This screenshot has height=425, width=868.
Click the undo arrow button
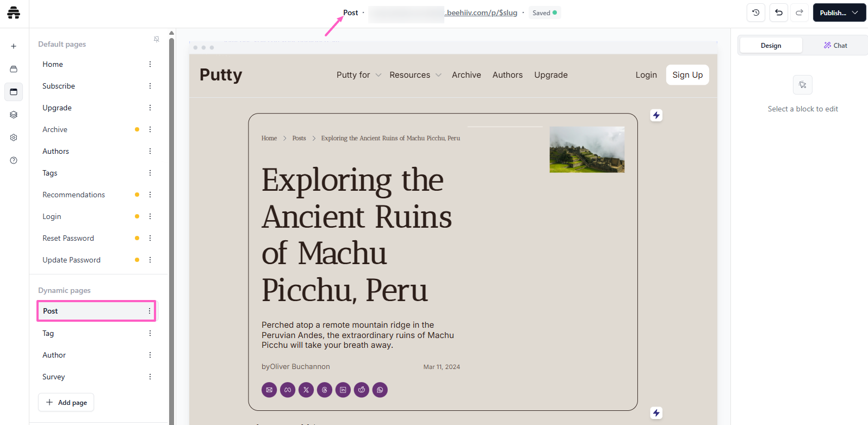pyautogui.click(x=779, y=12)
